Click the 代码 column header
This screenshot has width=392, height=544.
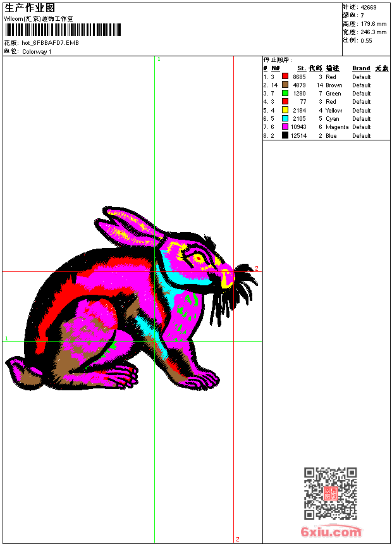tap(315, 68)
